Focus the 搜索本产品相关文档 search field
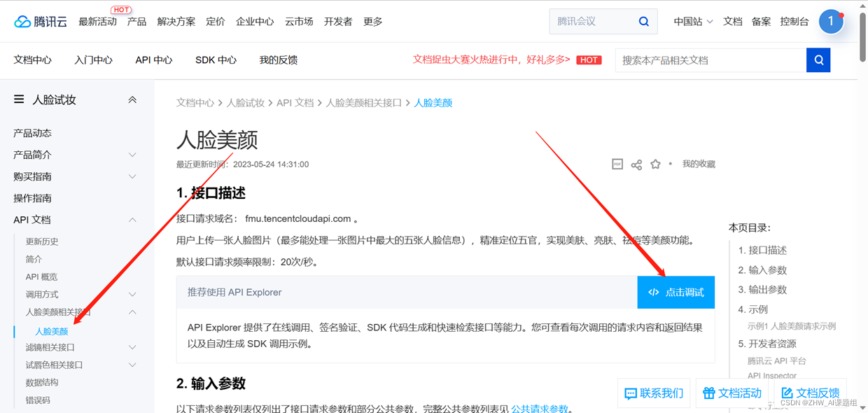This screenshot has height=413, width=868. [710, 60]
